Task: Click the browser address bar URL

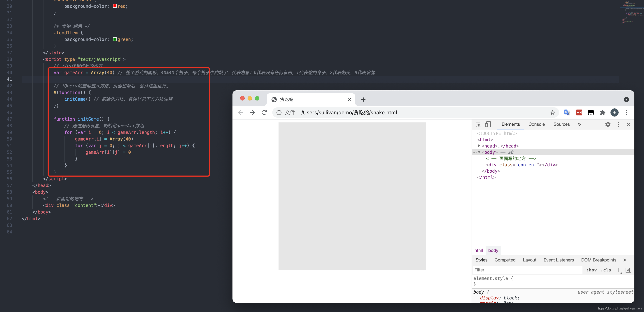Action: click(x=349, y=113)
